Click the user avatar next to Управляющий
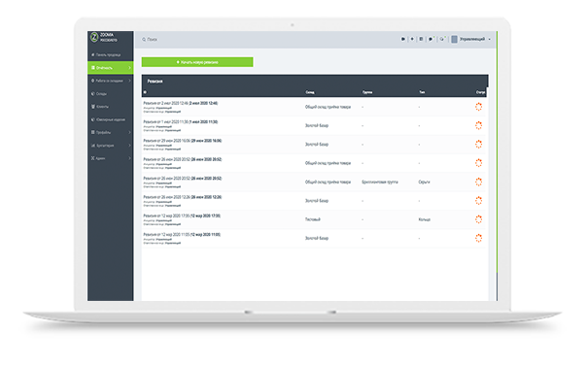The image size is (588, 365). click(x=454, y=39)
